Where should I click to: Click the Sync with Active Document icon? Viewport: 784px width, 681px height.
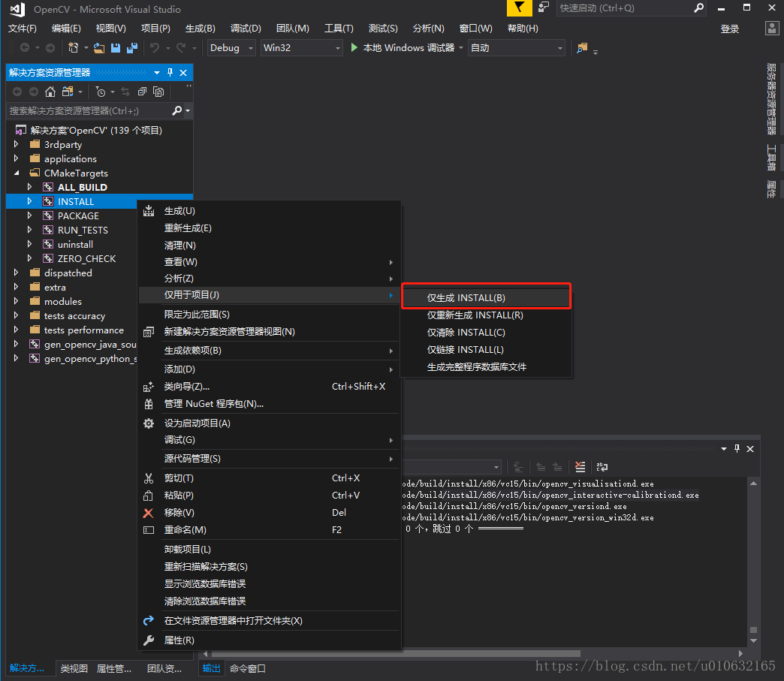click(125, 92)
